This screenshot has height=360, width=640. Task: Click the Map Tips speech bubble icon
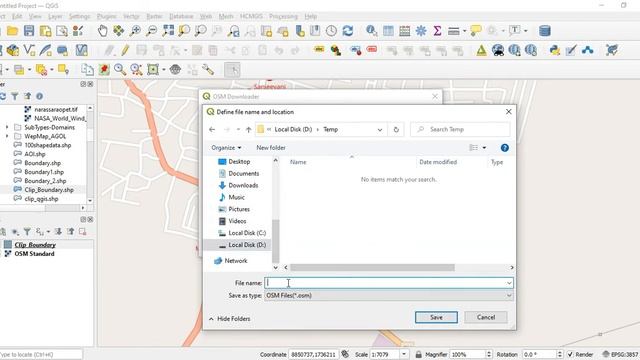(x=476, y=31)
